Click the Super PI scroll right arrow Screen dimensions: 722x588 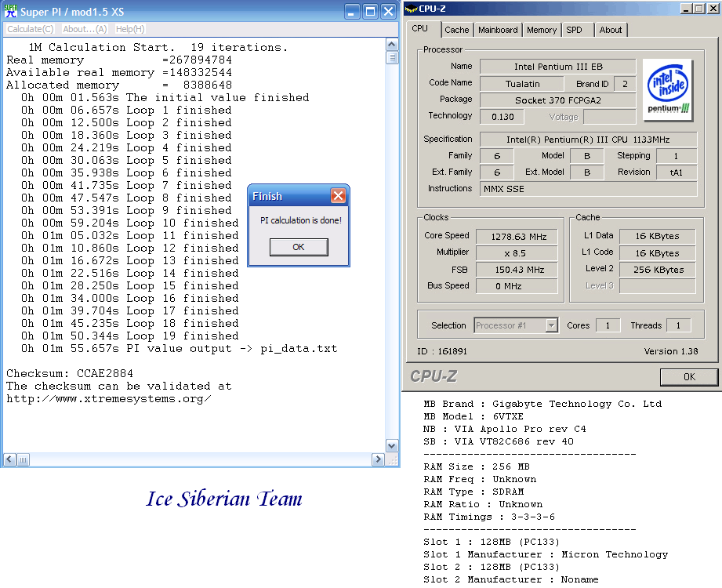click(378, 459)
